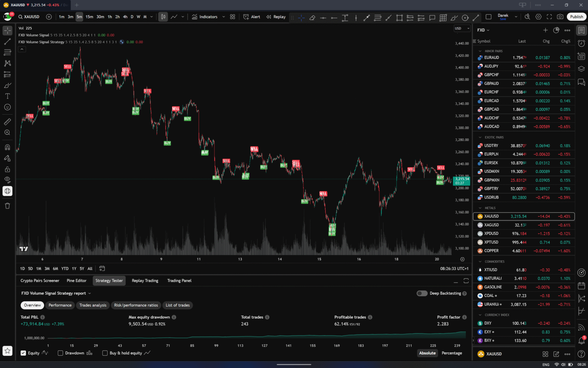Click the Publish button
588x368 pixels.
click(x=576, y=17)
